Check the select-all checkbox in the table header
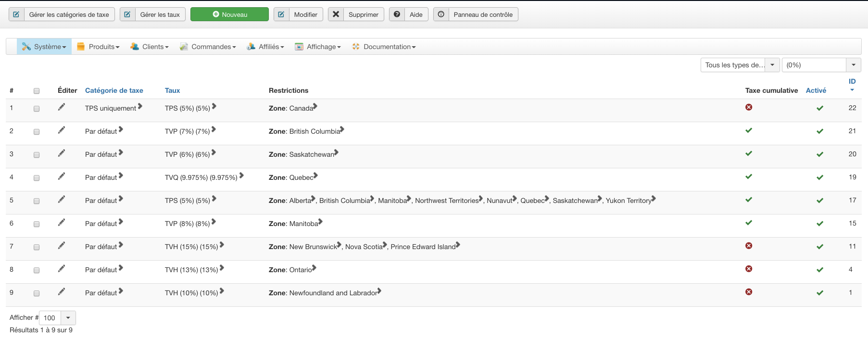 pos(37,91)
